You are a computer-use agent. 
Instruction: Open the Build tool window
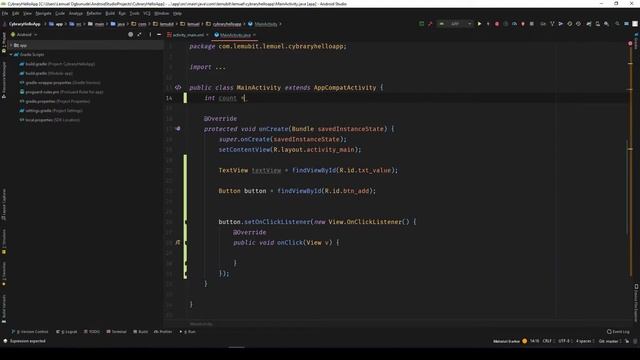tap(141, 332)
